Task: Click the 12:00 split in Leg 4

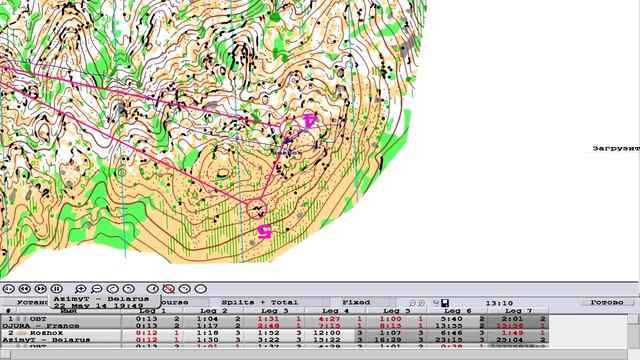Action: click(327, 333)
